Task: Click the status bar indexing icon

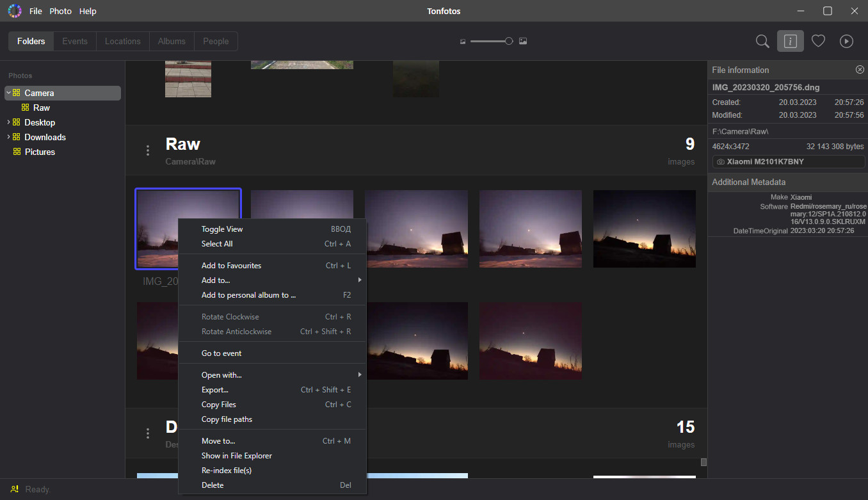Action: [x=15, y=489]
